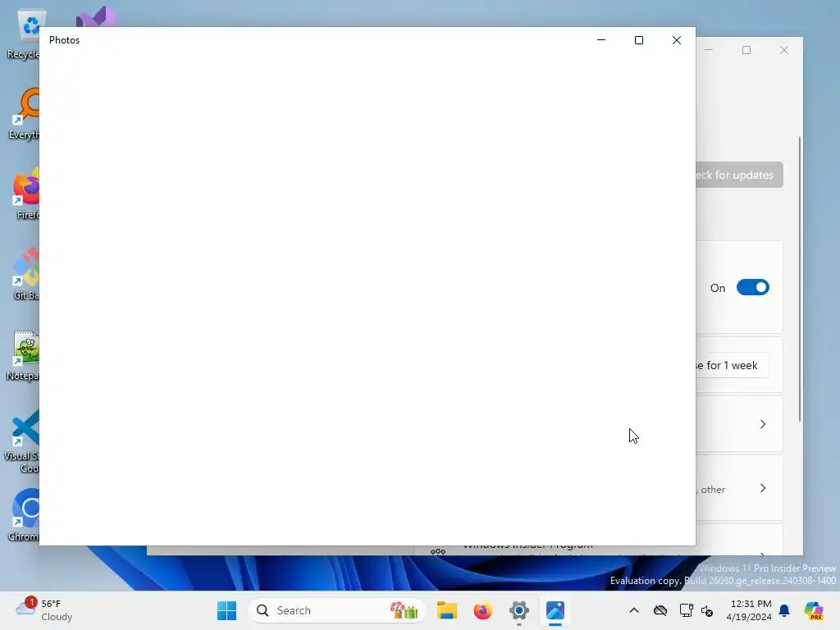Viewport: 840px width, 630px height.
Task: Click the Photos title bar text
Action: pyautogui.click(x=64, y=40)
